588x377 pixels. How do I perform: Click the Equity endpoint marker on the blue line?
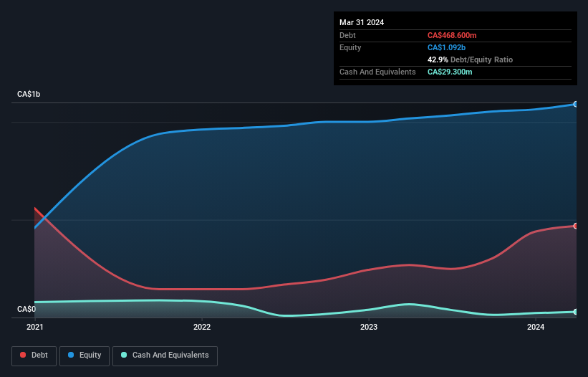[x=576, y=105]
